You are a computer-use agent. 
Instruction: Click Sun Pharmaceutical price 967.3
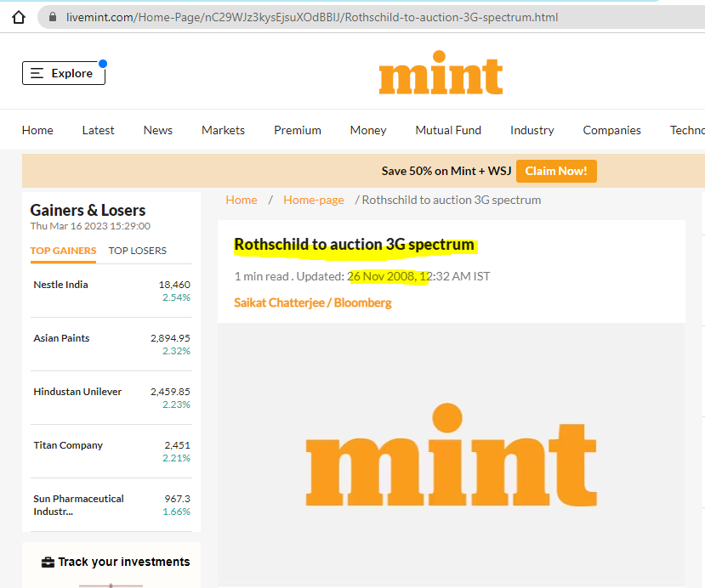tap(177, 499)
